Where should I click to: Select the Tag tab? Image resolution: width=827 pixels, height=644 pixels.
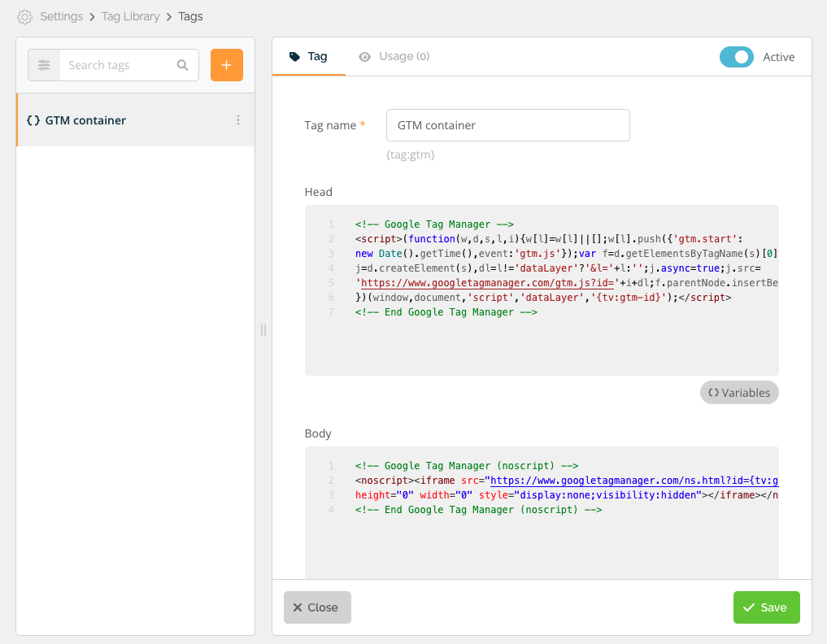[308, 56]
